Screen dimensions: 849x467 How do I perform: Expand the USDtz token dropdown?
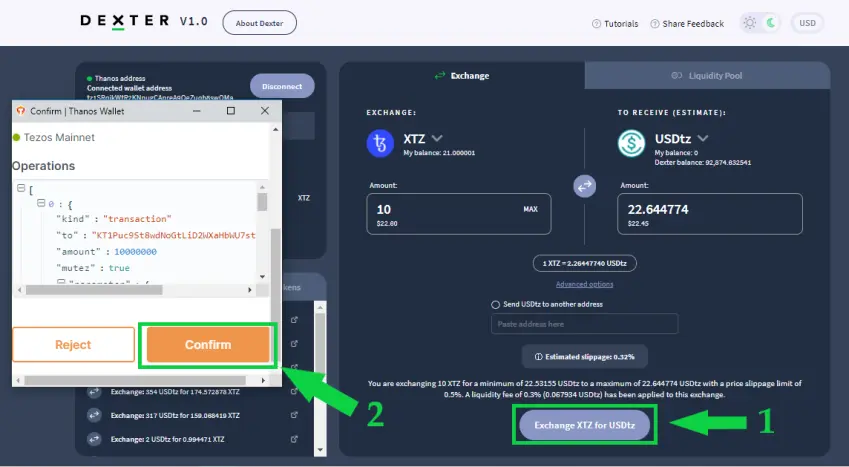[703, 139]
